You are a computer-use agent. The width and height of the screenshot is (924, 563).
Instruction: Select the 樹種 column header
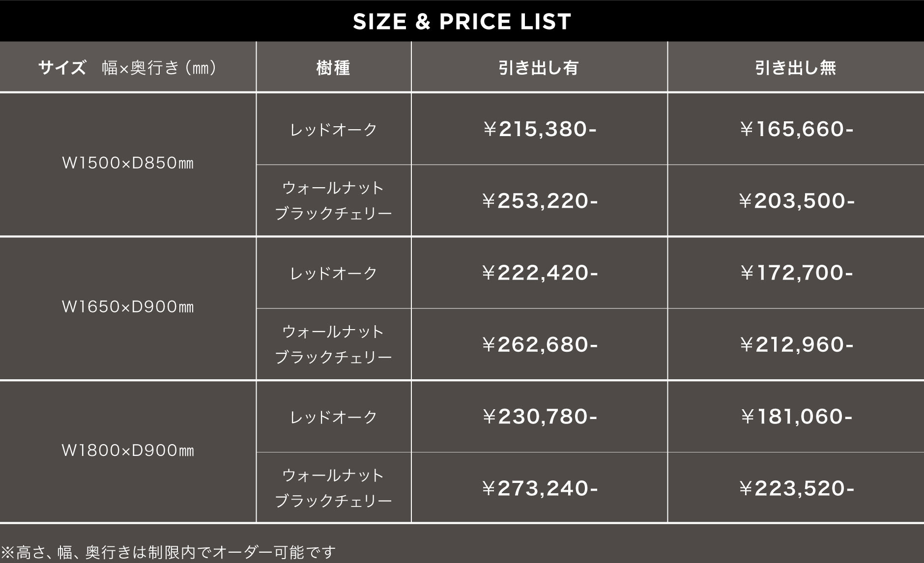pyautogui.click(x=333, y=67)
